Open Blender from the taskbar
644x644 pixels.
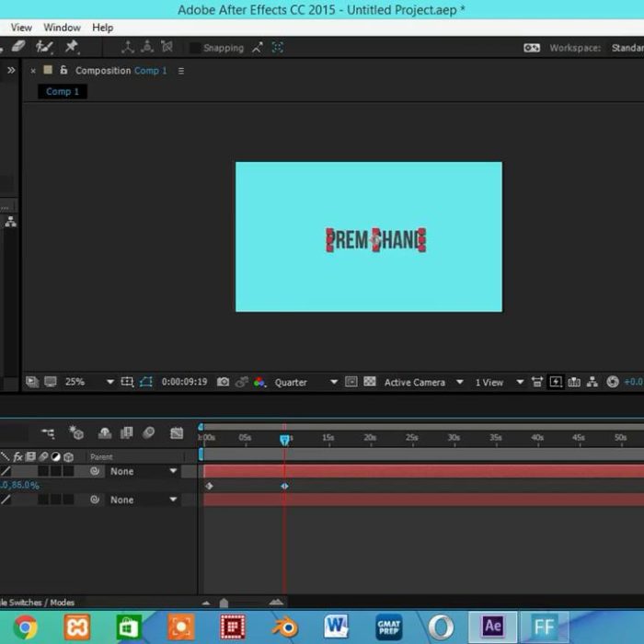[x=283, y=627]
